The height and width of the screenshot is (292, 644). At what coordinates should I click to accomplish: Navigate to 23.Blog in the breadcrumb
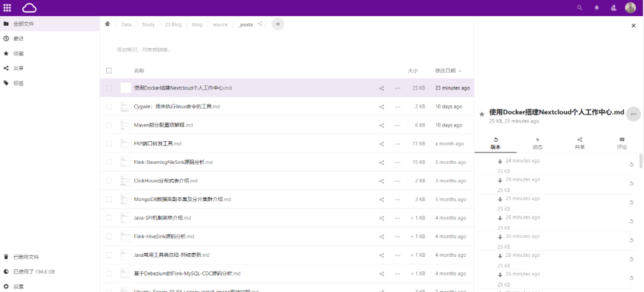point(174,24)
